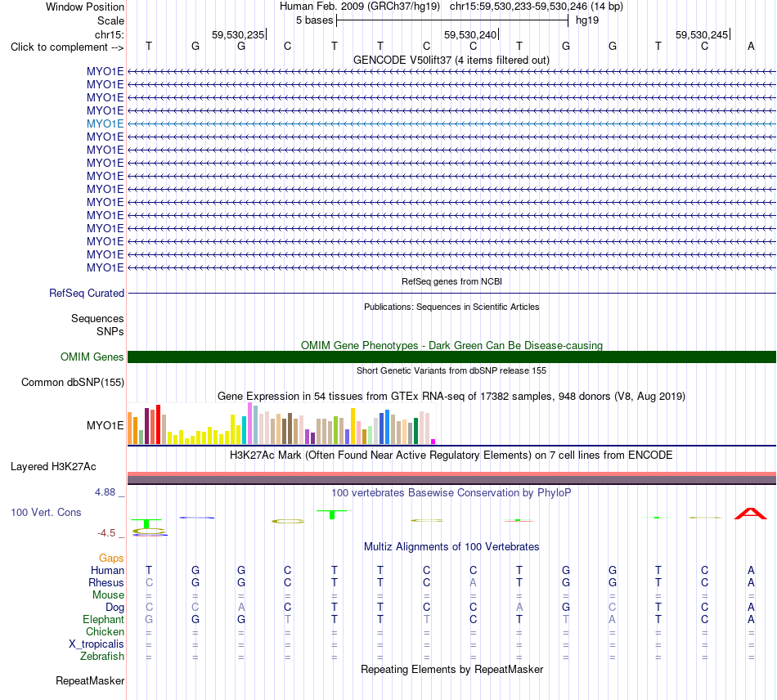This screenshot has width=777, height=700.
Task: Click the SNPs track label
Action: [110, 331]
